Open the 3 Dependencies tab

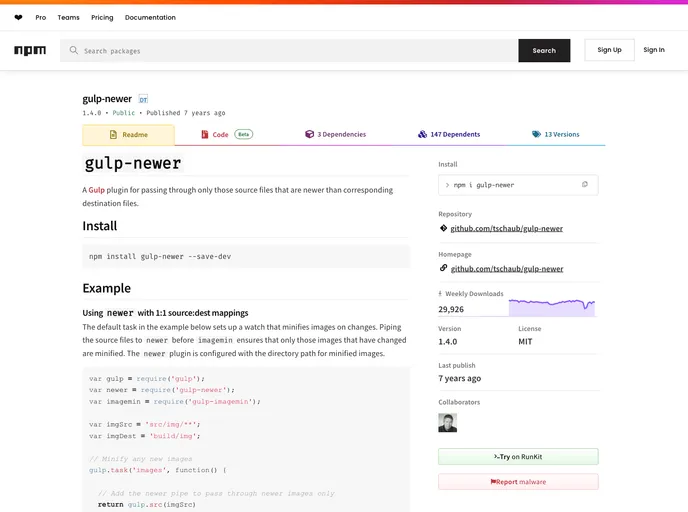pos(336,134)
